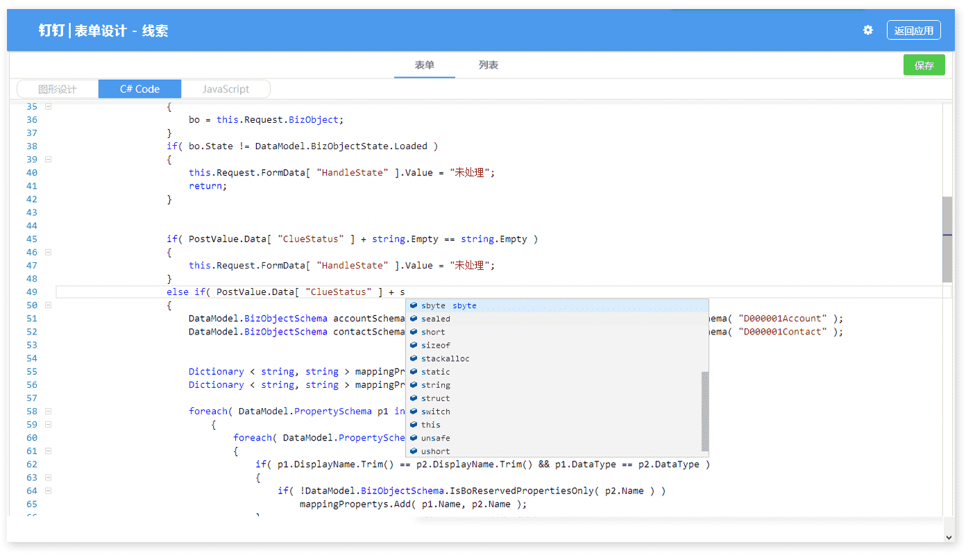Click the cube icon beside static
Image resolution: width=975 pixels, height=560 pixels.
coord(414,372)
